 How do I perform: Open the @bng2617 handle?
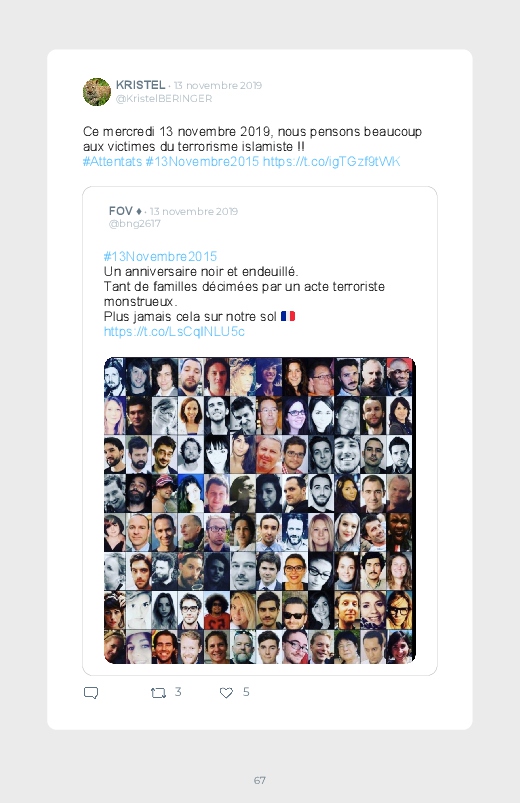(x=135, y=224)
